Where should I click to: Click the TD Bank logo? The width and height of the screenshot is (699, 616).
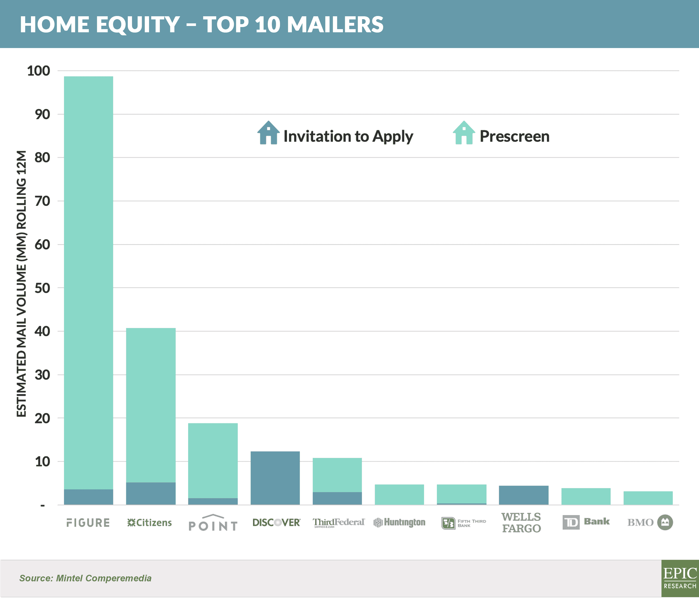click(586, 522)
